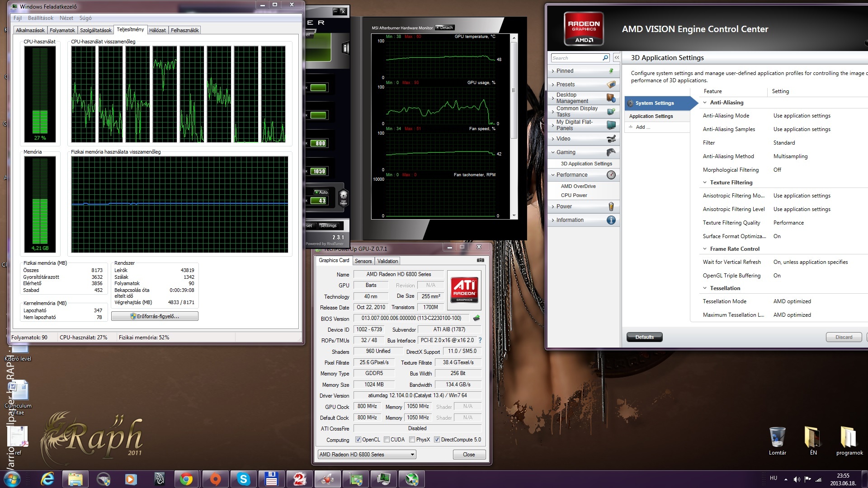The image size is (868, 488).
Task: Open Windows Explorer folder on taskbar
Action: (x=75, y=479)
